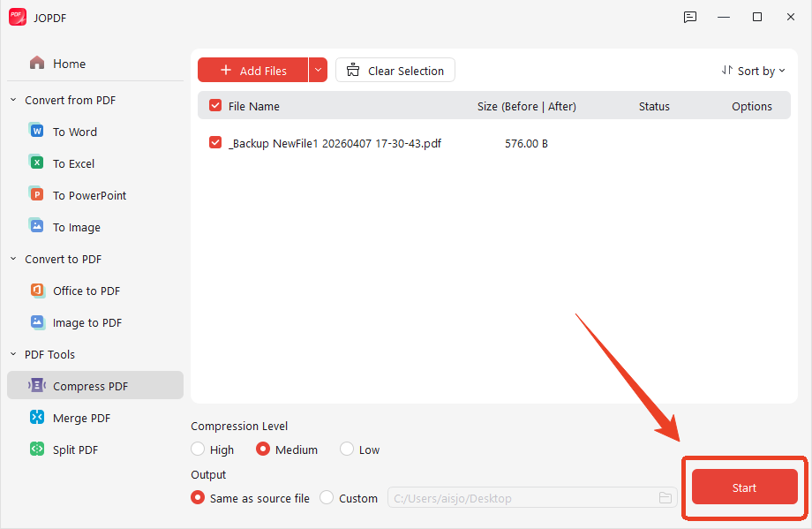
Task: Open the feedback message icon in title bar
Action: point(690,17)
